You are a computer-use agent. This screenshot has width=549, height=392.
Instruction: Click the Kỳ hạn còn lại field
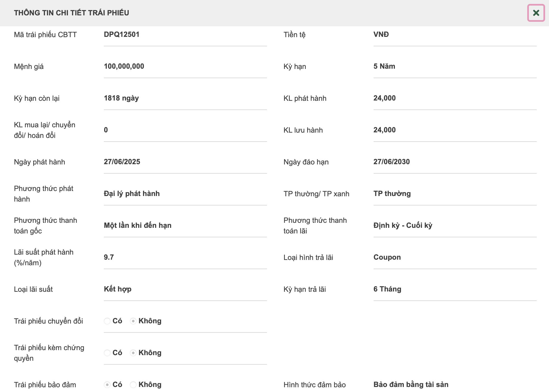pyautogui.click(x=185, y=98)
